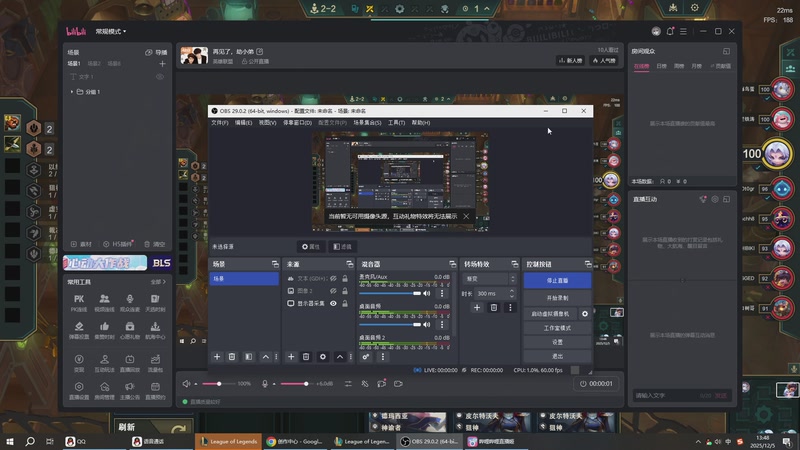Open 弹幕设置 tool in bilibili tools
This screenshot has height=450, width=800.
[x=79, y=330]
